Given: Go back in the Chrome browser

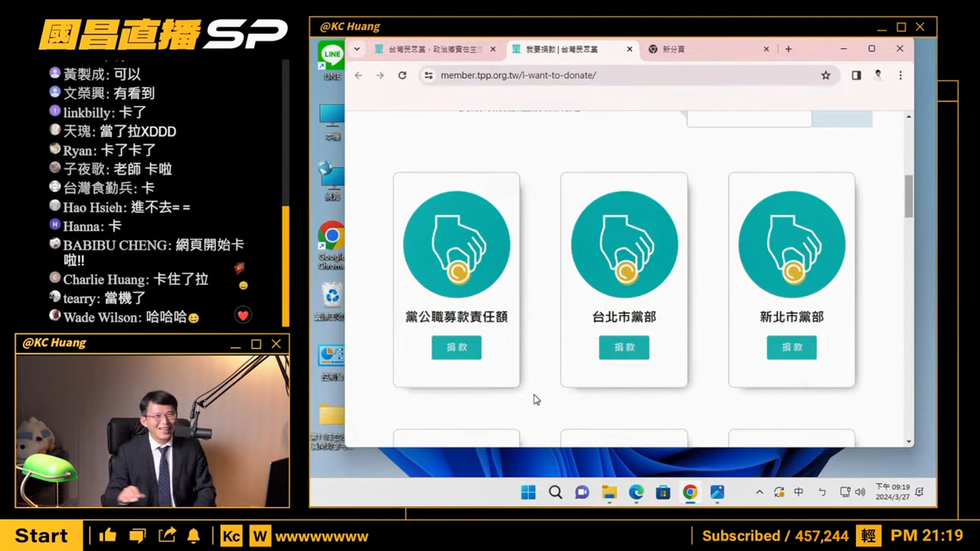Looking at the screenshot, I should (358, 76).
